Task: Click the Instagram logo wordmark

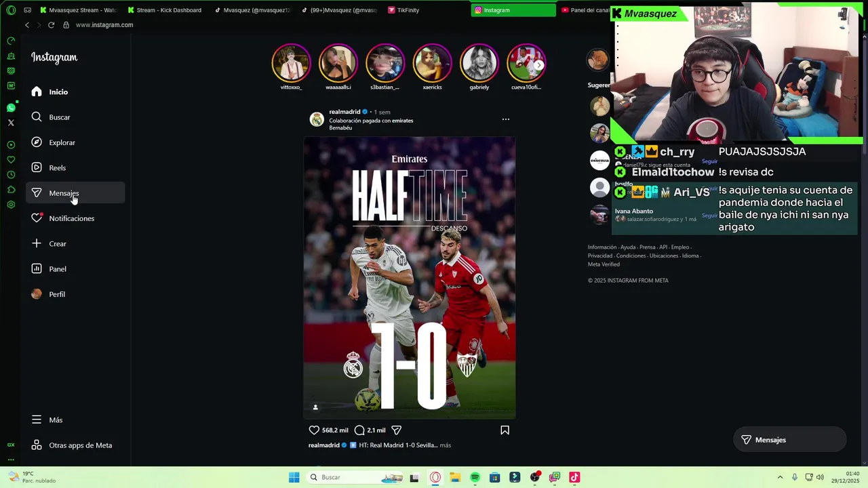Action: point(54,58)
